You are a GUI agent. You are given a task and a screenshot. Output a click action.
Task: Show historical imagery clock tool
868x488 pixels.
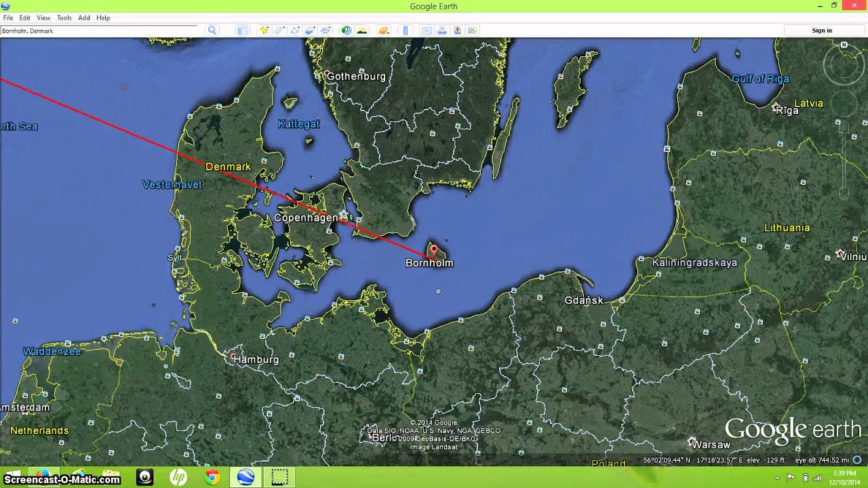click(x=347, y=30)
